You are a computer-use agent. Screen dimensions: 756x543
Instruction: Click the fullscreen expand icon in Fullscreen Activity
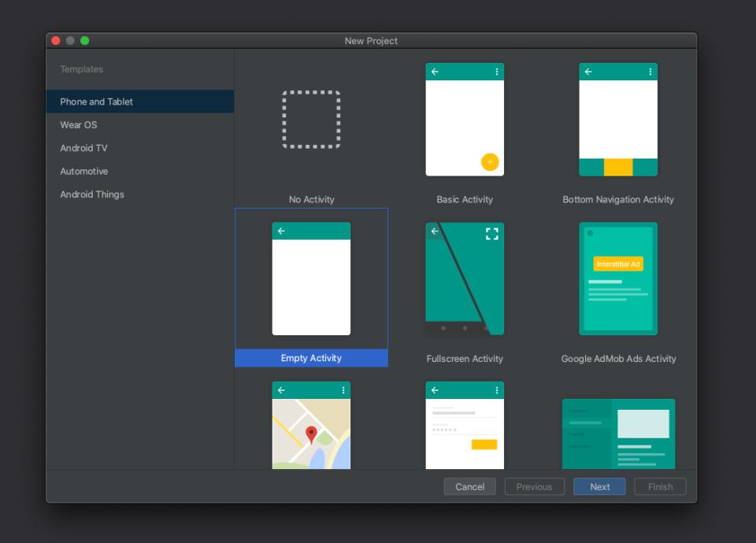point(492,234)
